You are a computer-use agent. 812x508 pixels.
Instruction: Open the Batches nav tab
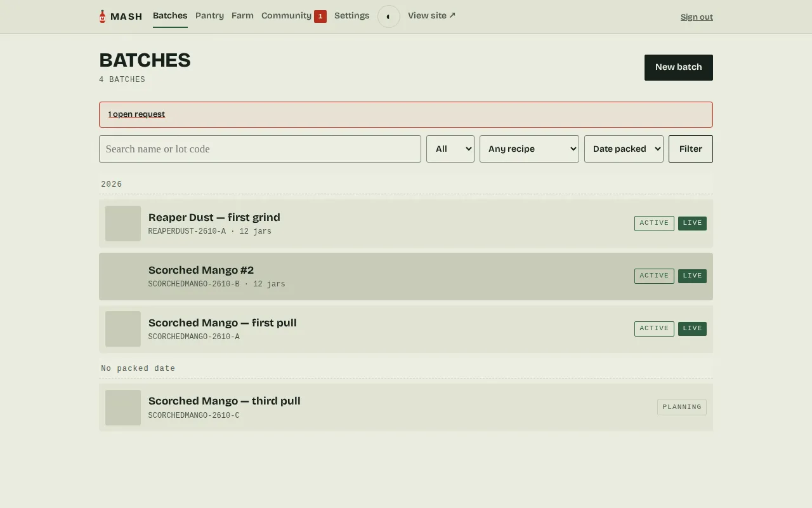pyautogui.click(x=170, y=16)
